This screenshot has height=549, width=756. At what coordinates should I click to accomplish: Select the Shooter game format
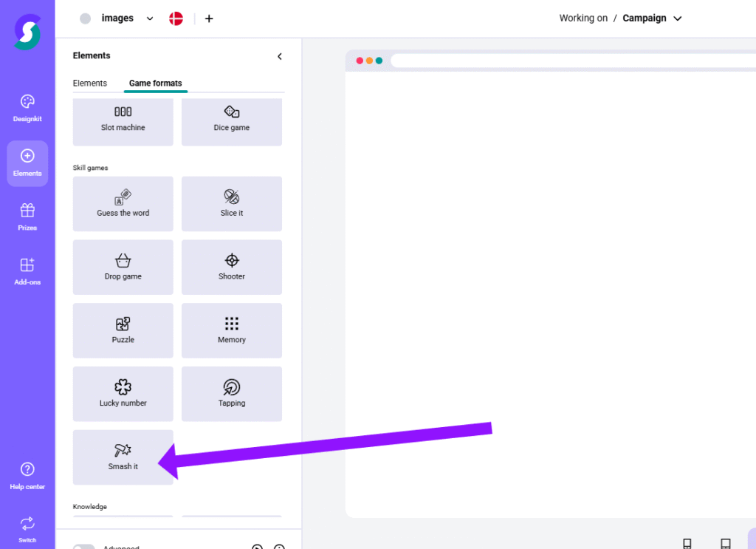click(231, 267)
